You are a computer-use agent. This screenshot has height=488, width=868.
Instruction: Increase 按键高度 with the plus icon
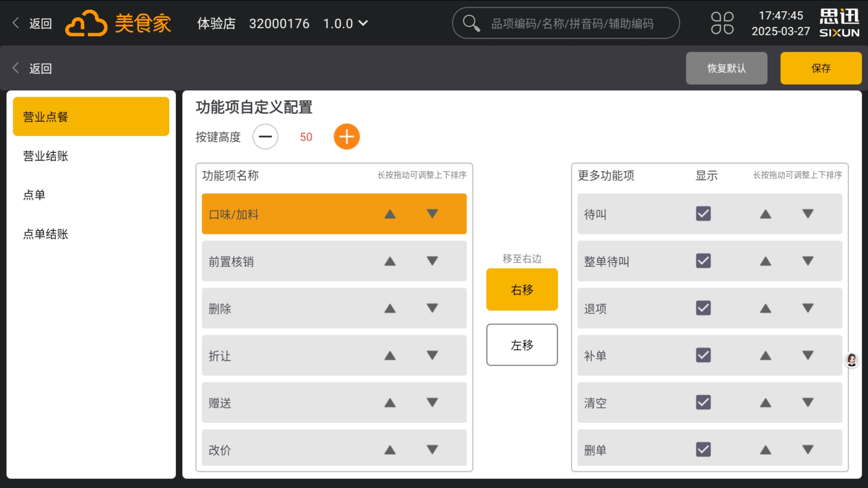click(347, 136)
